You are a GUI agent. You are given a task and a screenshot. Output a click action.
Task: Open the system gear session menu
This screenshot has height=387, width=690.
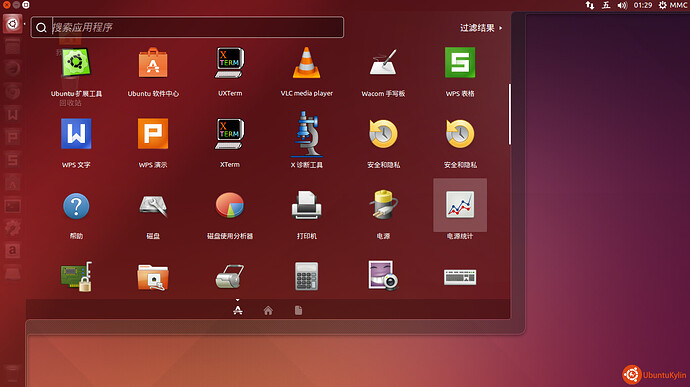pos(662,5)
